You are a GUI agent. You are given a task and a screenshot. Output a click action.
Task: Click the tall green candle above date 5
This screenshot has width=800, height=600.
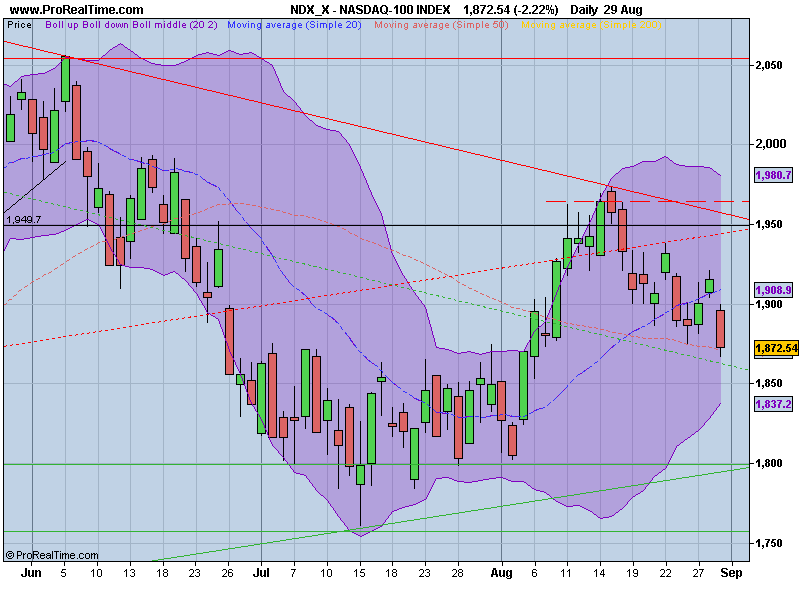(x=65, y=79)
